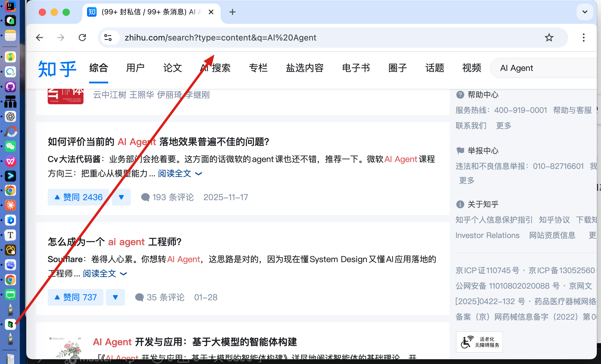Screen dimensions: 601x364
Task: Switch to the 专栏 search tab
Action: tap(258, 68)
